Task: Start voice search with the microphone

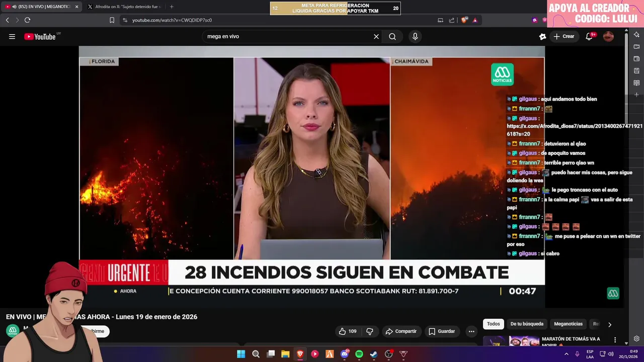Action: coord(415,36)
